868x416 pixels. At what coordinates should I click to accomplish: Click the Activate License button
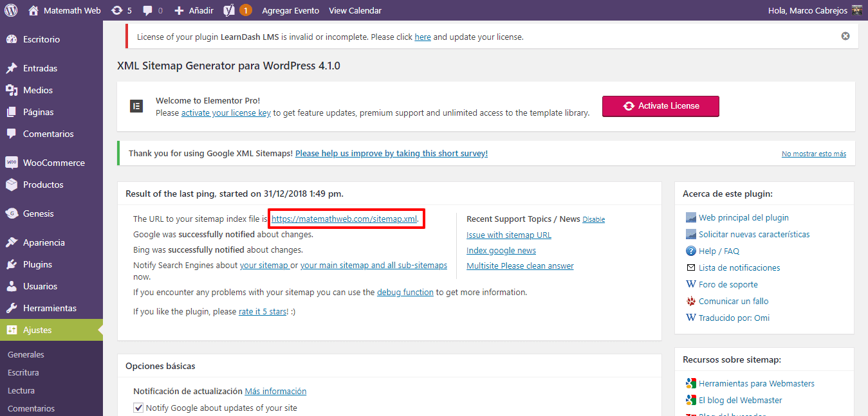pyautogui.click(x=661, y=106)
